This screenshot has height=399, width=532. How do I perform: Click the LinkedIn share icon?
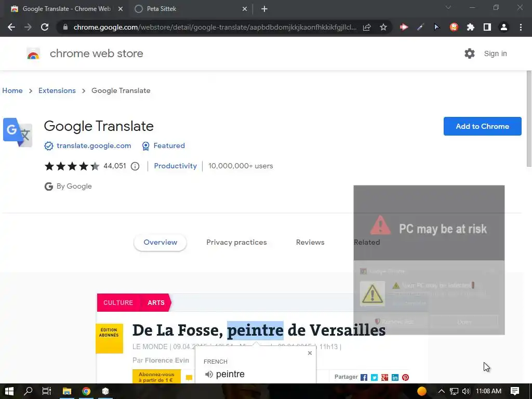pyautogui.click(x=395, y=378)
